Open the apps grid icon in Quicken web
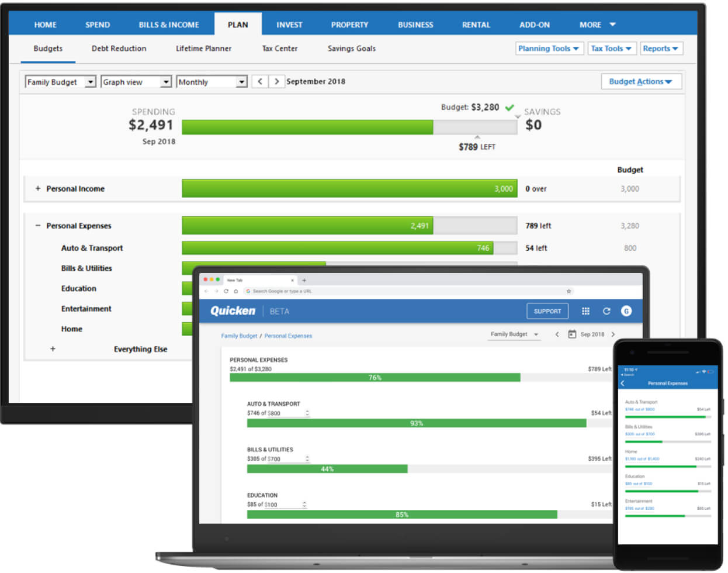Viewport: 728px width, 573px height. 585,311
